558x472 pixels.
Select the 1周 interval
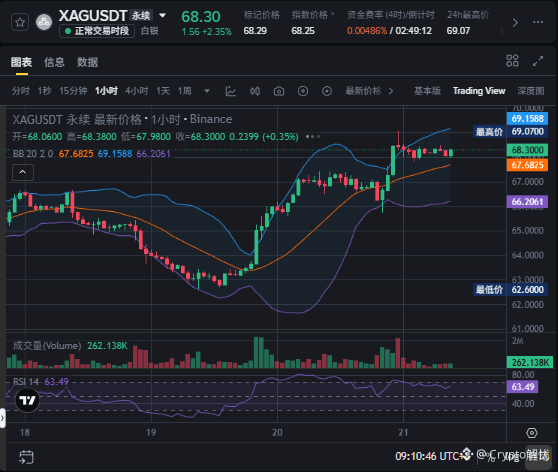coord(184,91)
